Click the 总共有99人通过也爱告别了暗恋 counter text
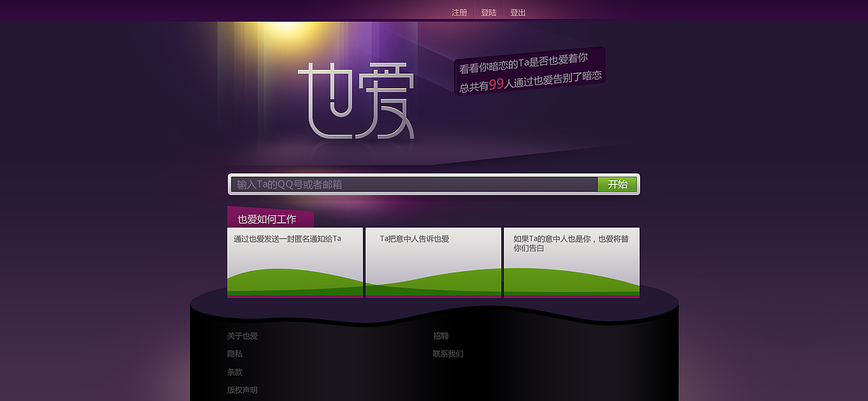 530,81
